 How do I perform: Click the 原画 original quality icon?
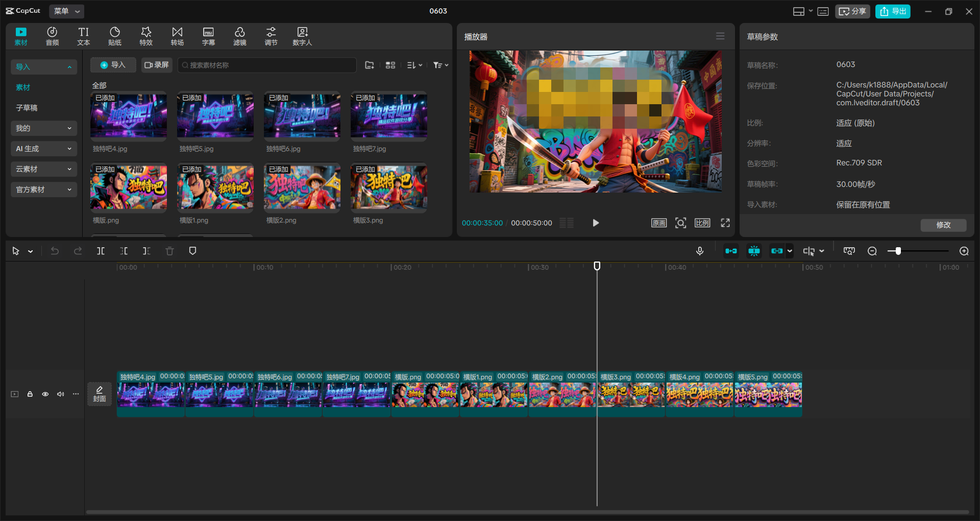coord(659,223)
